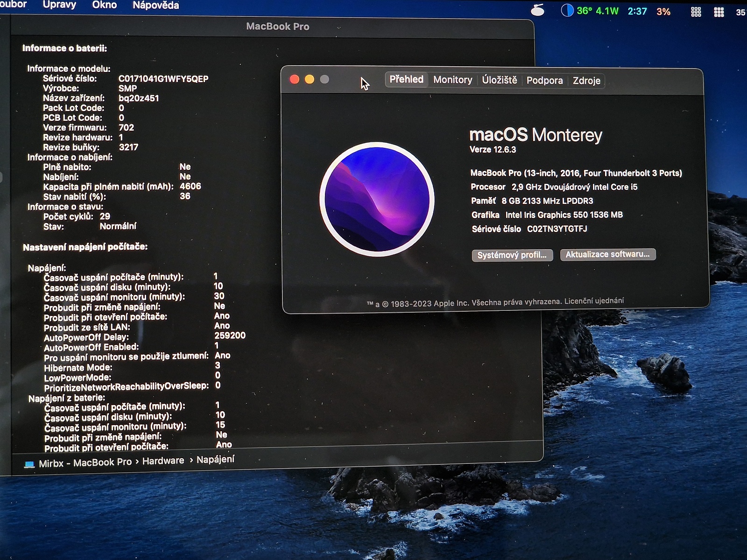Click the laptop icon in the path bar
747x560 pixels.
pos(29,464)
